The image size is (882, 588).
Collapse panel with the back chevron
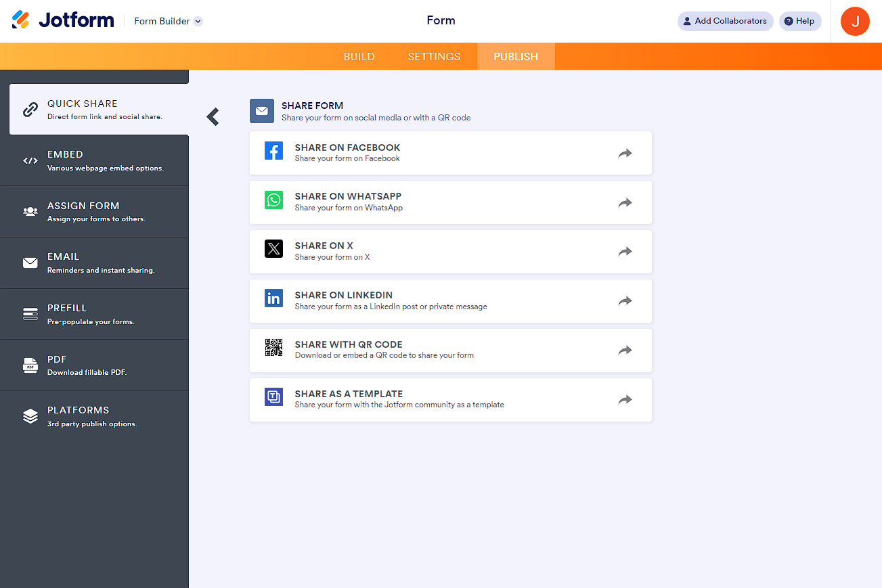point(213,116)
